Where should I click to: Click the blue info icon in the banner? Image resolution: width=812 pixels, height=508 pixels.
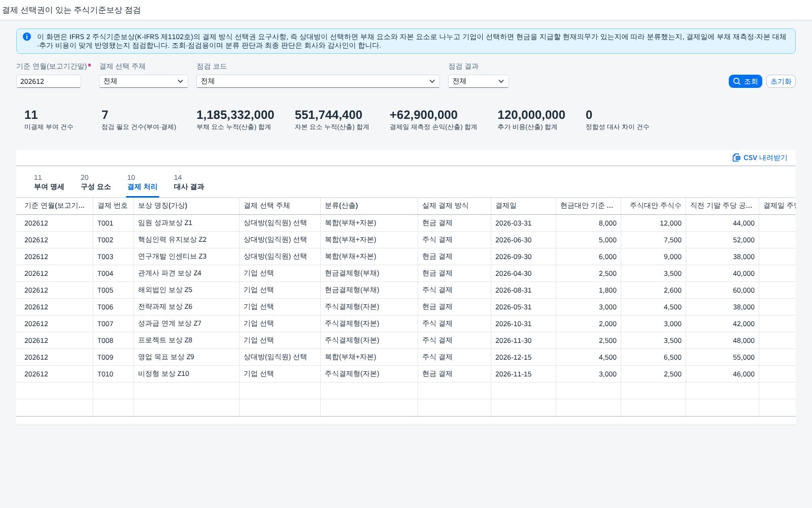point(27,37)
